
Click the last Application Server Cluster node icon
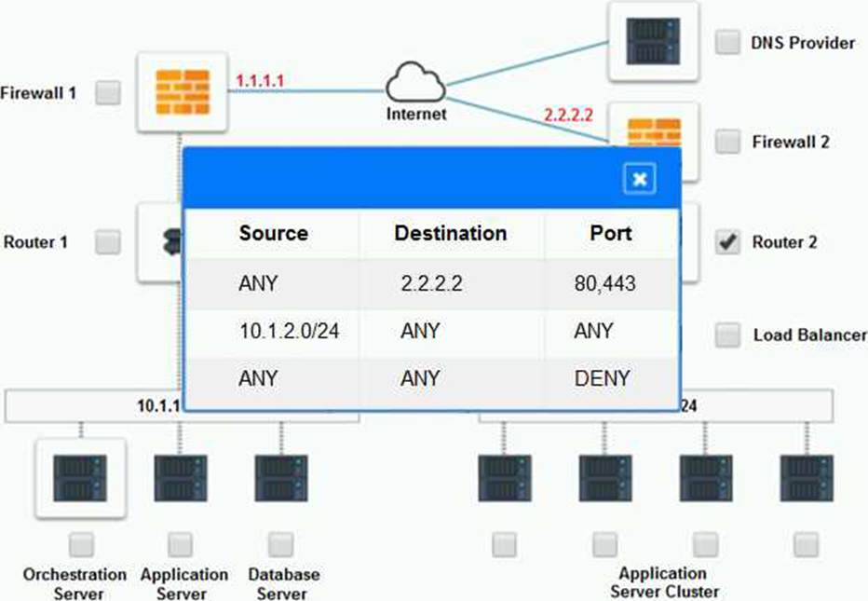click(x=807, y=477)
